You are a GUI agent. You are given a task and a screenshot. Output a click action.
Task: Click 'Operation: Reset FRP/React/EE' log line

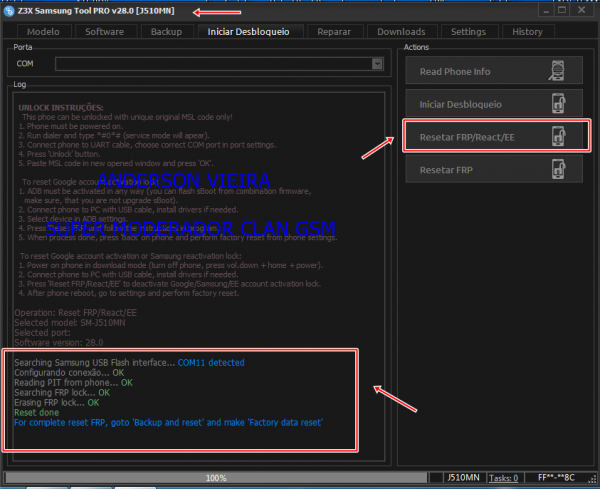tap(76, 313)
